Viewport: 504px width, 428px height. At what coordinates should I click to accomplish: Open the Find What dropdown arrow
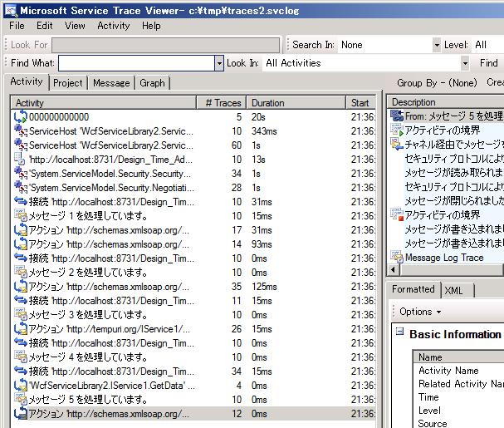(219, 63)
